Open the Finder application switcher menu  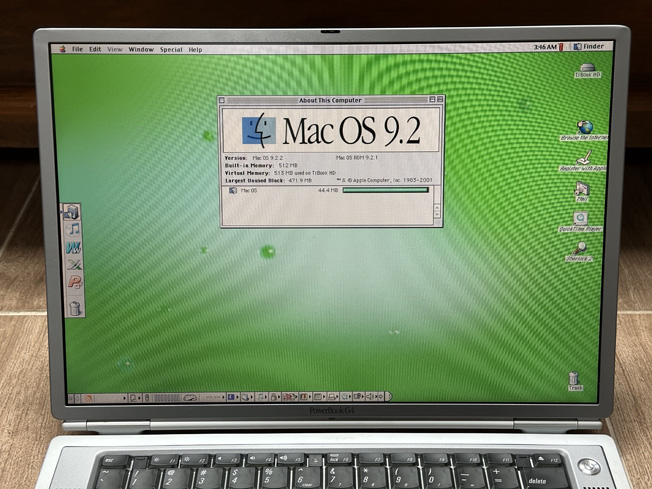(x=589, y=47)
